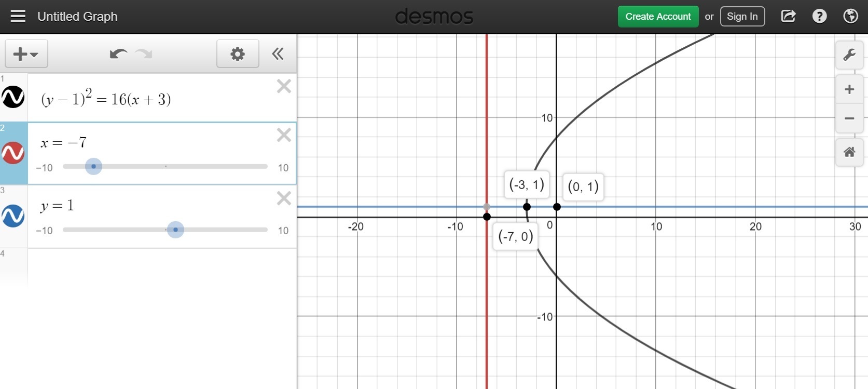The width and height of the screenshot is (868, 389).
Task: Open language globe settings
Action: coord(850,17)
